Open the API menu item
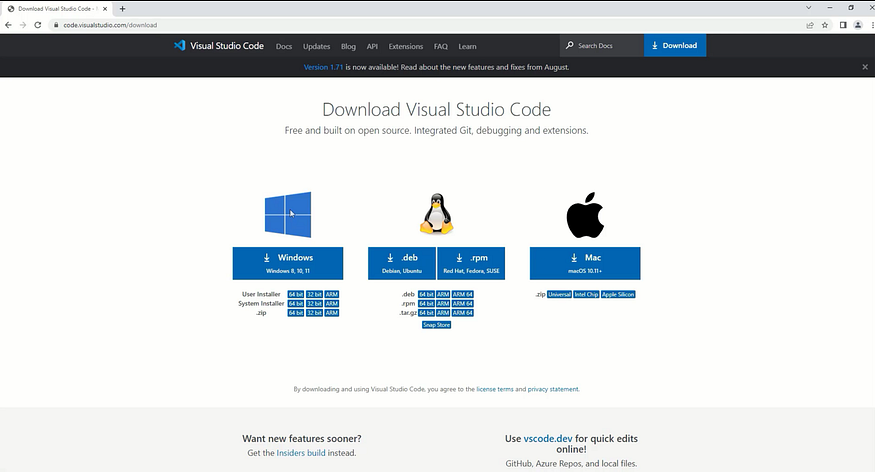The height and width of the screenshot is (472, 875). pyautogui.click(x=372, y=46)
